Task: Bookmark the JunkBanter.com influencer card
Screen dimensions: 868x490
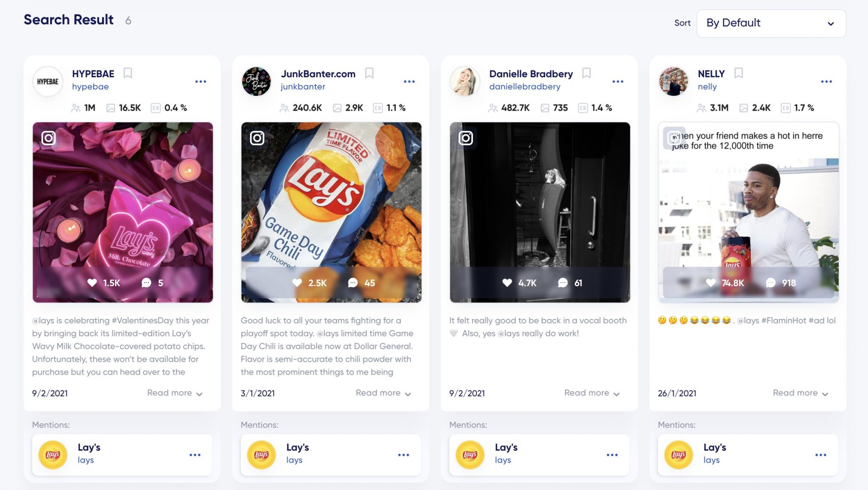Action: [x=369, y=73]
